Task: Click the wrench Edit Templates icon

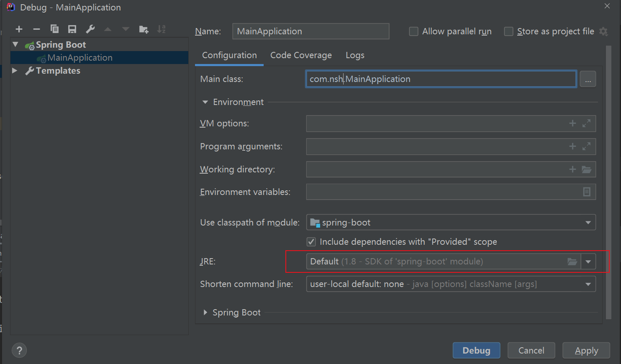Action: (90, 29)
